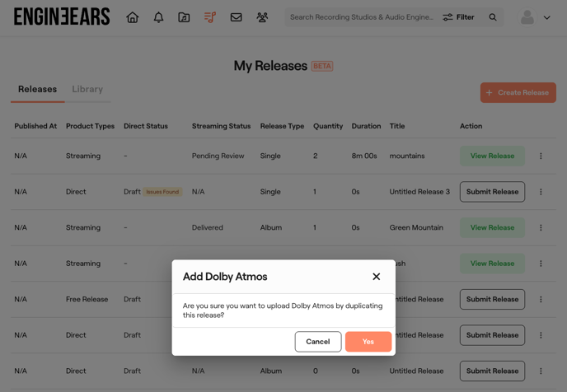This screenshot has height=392, width=567.
Task: Open the mountains release options menu
Action: point(541,156)
